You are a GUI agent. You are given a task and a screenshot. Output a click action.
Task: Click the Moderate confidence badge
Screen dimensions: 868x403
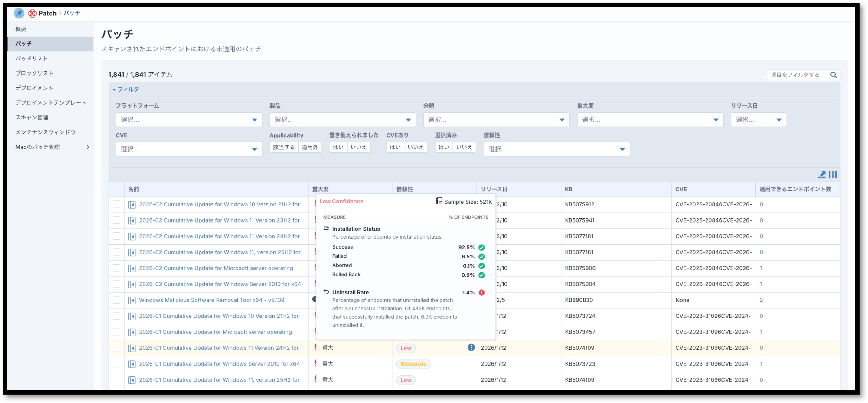click(413, 364)
